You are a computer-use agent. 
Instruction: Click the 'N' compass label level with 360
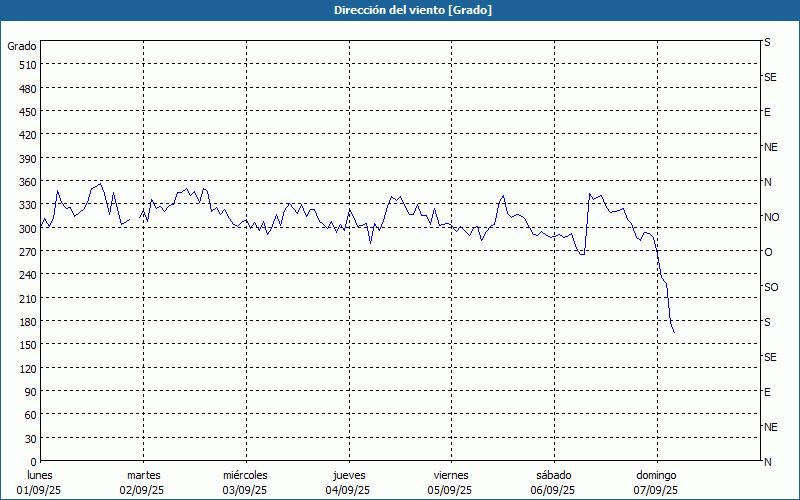tap(767, 182)
